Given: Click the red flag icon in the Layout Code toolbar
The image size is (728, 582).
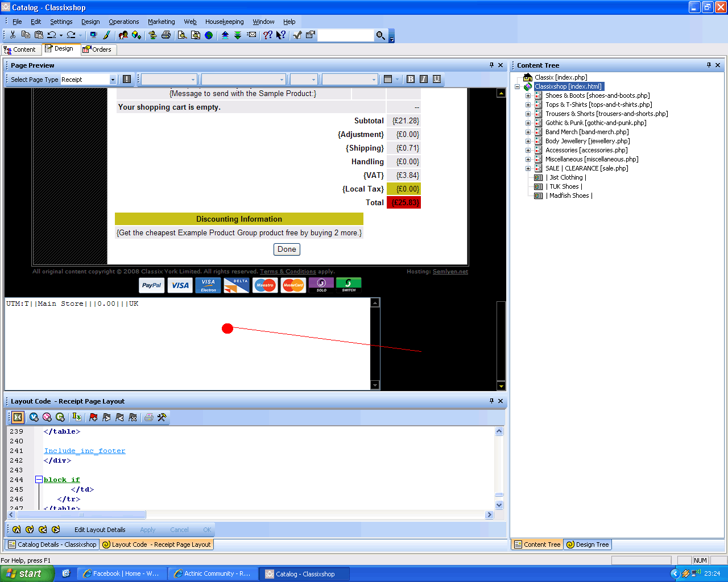Looking at the screenshot, I should (x=93, y=417).
